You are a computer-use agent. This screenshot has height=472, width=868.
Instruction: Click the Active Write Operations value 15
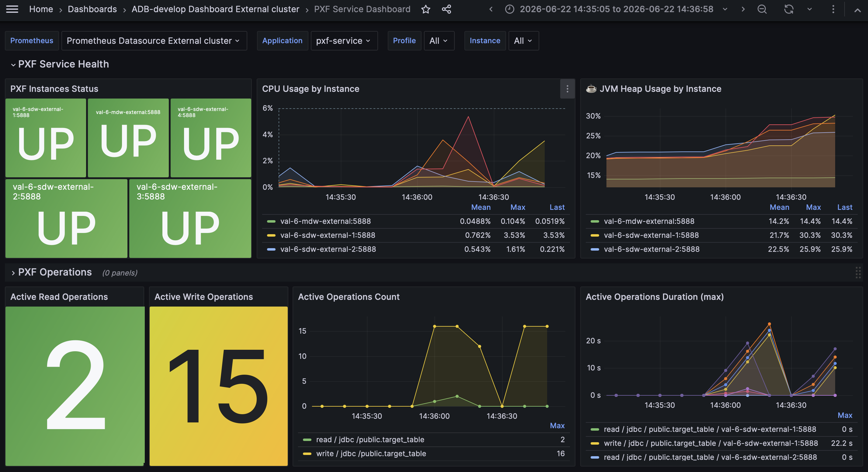[218, 386]
